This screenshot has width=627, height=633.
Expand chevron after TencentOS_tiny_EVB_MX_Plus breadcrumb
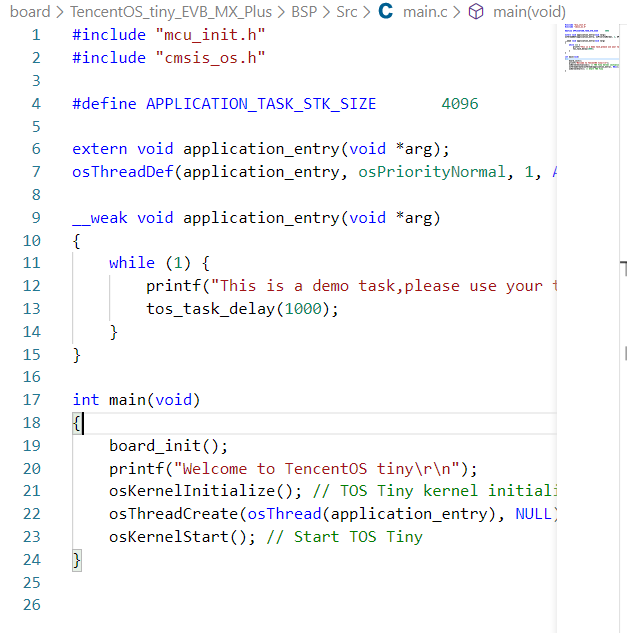(x=282, y=12)
